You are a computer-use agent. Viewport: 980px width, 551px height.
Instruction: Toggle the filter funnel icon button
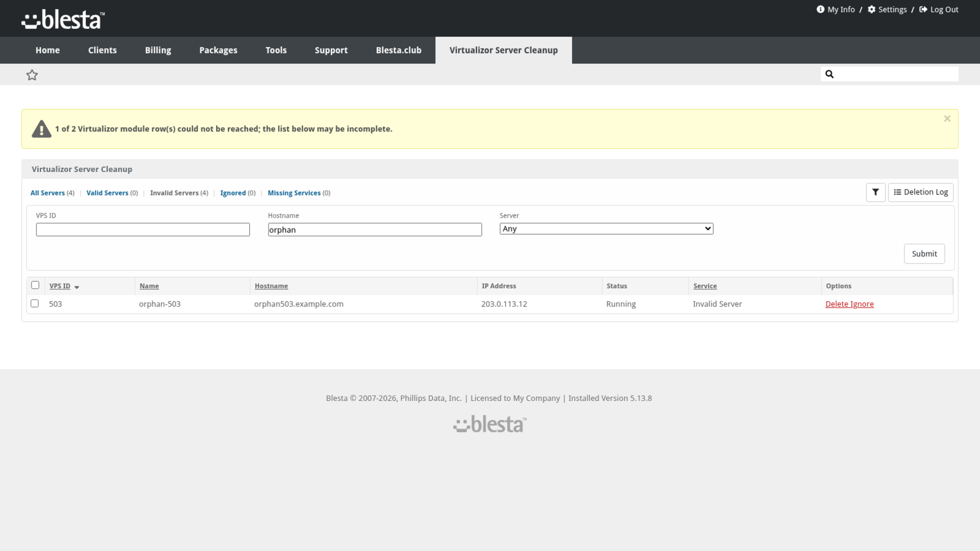coord(875,192)
